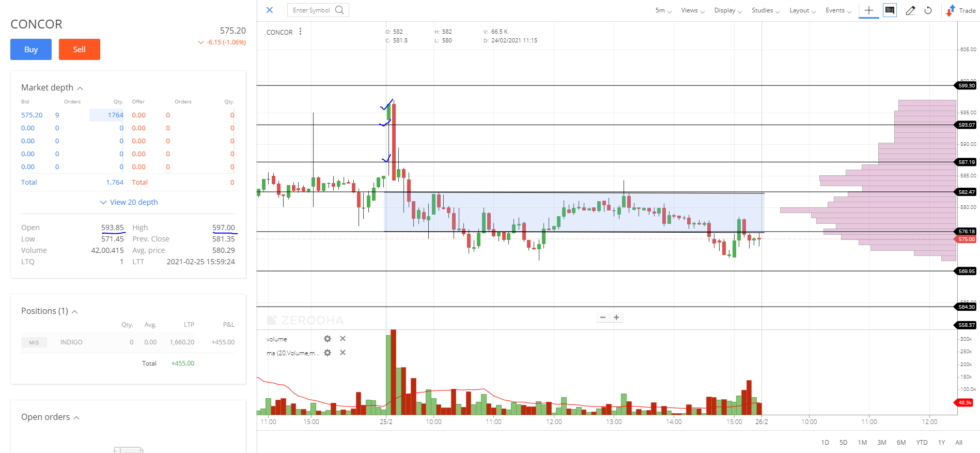The image size is (980, 453).
Task: Click the shaded blue rectangle on chart
Action: [x=574, y=212]
